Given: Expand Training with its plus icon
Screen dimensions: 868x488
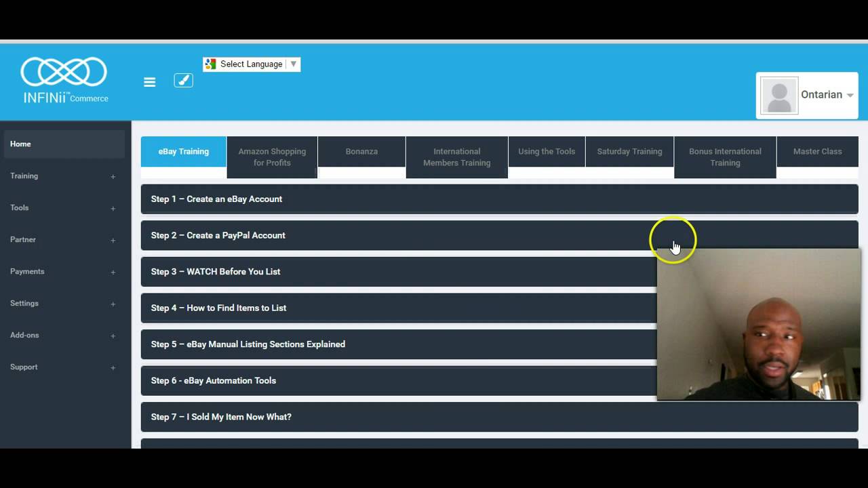Looking at the screenshot, I should pyautogui.click(x=113, y=176).
